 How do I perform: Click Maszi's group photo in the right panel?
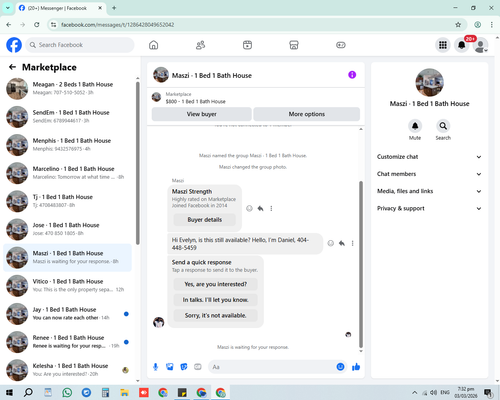(x=429, y=82)
